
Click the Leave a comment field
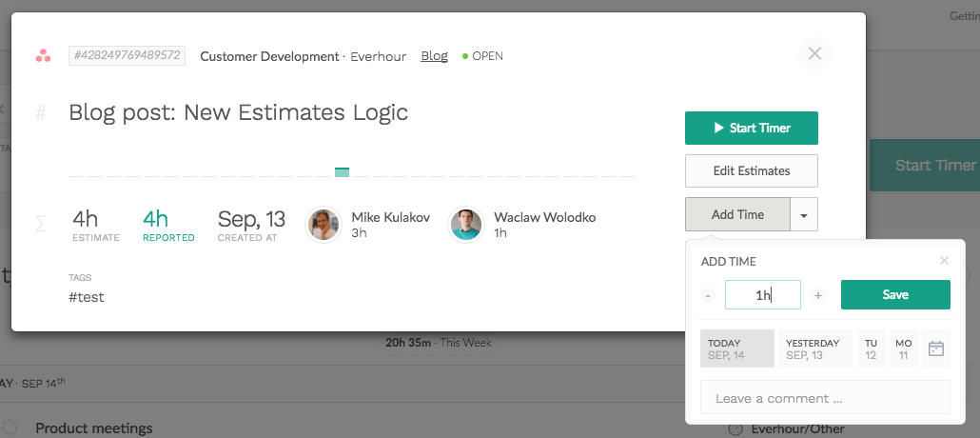point(824,398)
